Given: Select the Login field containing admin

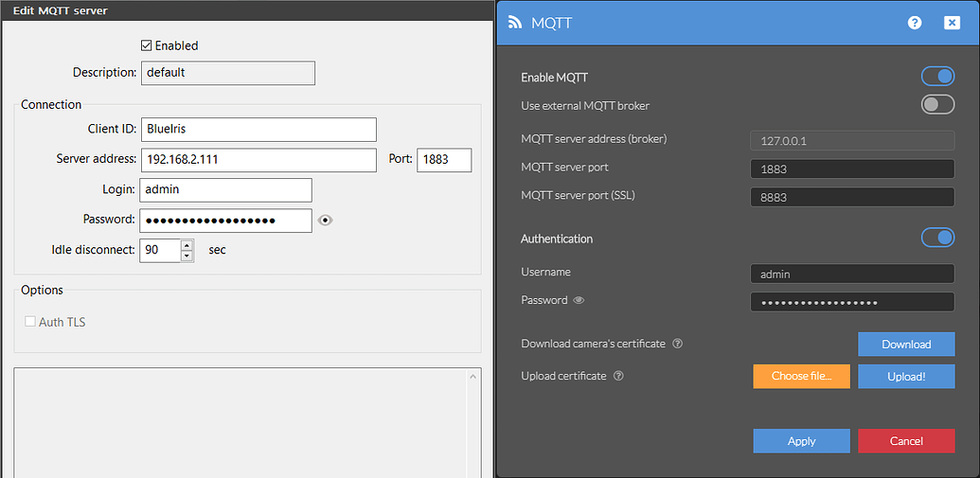Looking at the screenshot, I should click(x=225, y=190).
